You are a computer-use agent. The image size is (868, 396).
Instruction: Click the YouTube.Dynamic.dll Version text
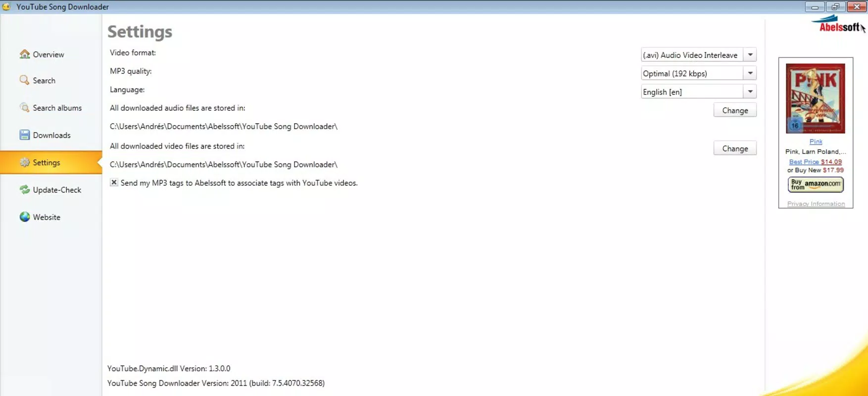[x=169, y=369]
